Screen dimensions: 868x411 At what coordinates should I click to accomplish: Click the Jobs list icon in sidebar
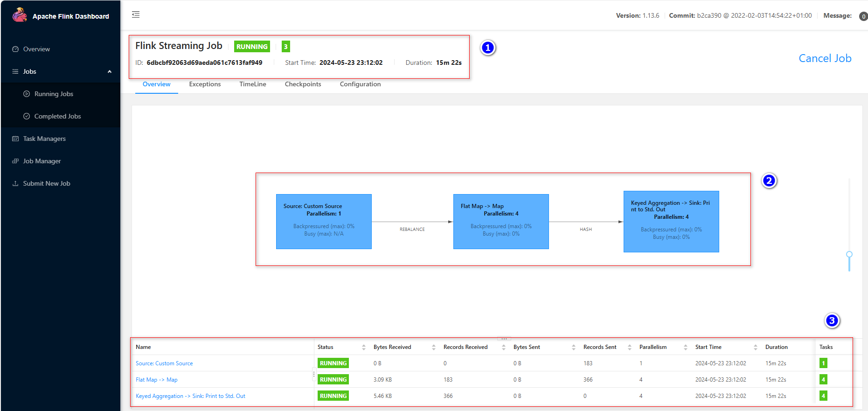pos(15,71)
